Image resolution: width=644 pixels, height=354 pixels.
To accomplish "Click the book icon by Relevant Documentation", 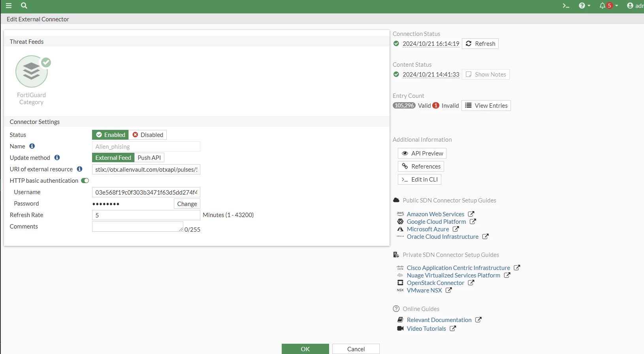I will (x=400, y=320).
